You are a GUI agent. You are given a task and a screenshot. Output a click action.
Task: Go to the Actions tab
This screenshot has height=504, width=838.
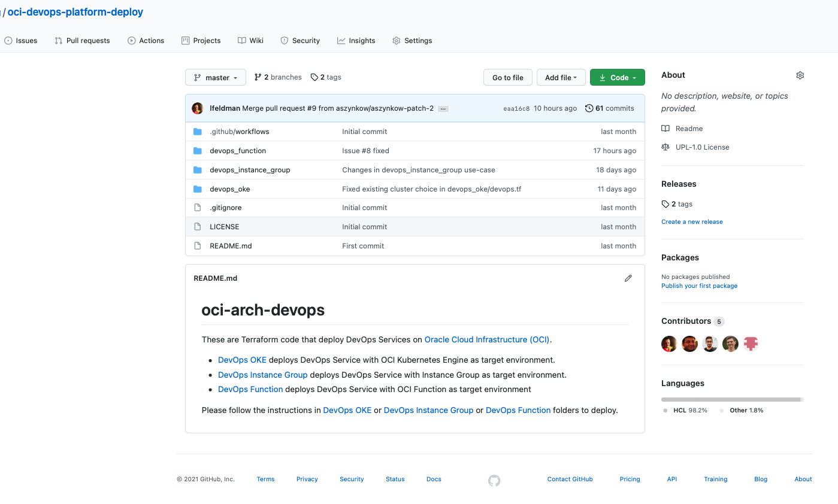click(x=146, y=41)
